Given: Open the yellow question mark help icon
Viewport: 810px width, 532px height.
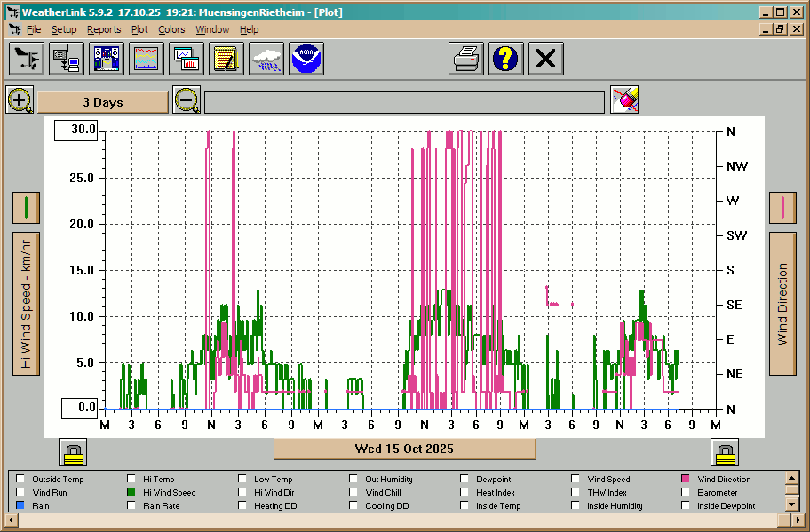Looking at the screenshot, I should click(x=506, y=60).
